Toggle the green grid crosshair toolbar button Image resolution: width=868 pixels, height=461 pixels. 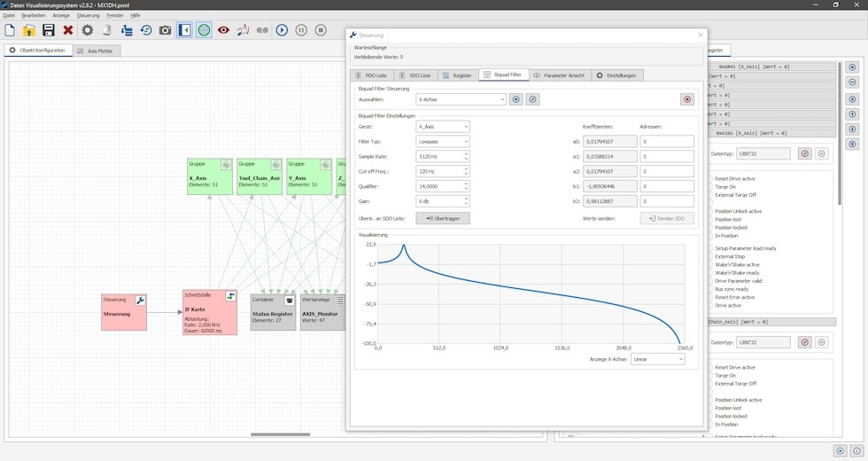tap(204, 30)
